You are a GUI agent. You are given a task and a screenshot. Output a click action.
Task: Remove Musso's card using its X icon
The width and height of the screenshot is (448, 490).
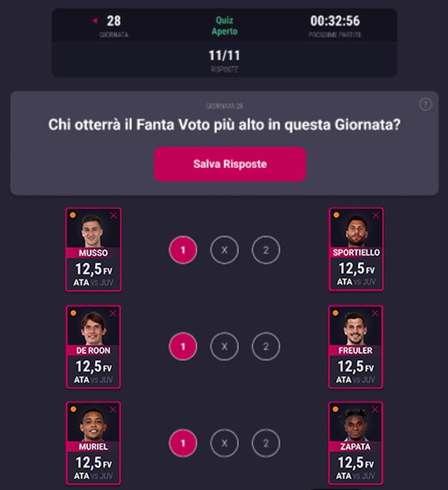tap(114, 215)
